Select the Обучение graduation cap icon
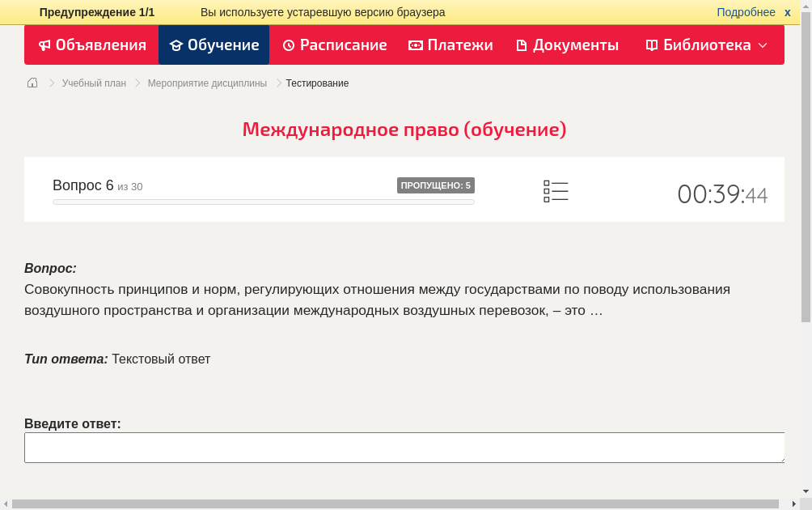812x510 pixels. click(x=176, y=45)
